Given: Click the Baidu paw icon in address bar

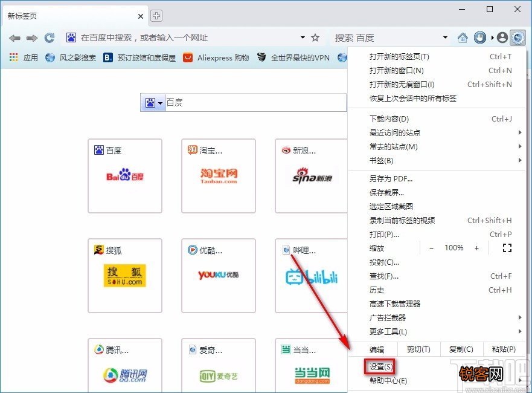Looking at the screenshot, I should pos(71,37).
